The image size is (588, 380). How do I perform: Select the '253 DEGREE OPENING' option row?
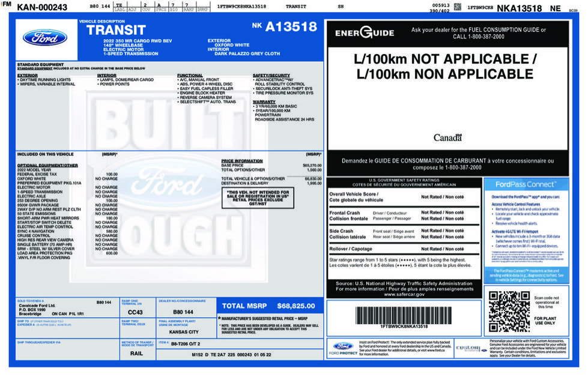(x=67, y=201)
